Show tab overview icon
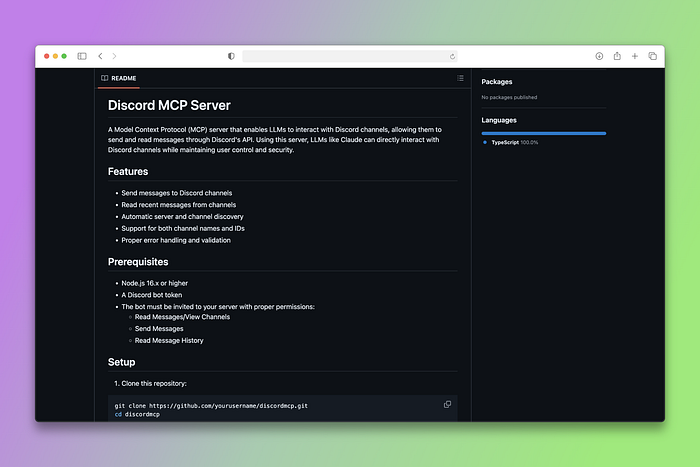 coord(652,56)
